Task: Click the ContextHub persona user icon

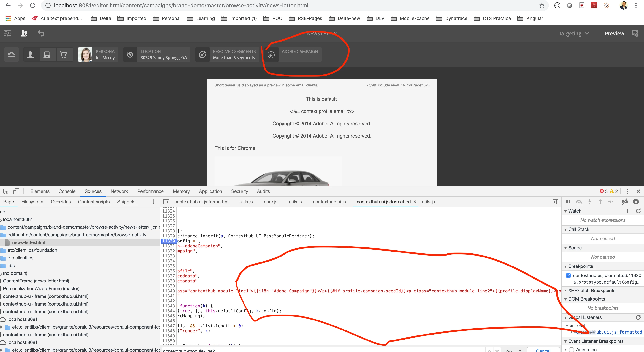Action: (x=30, y=55)
